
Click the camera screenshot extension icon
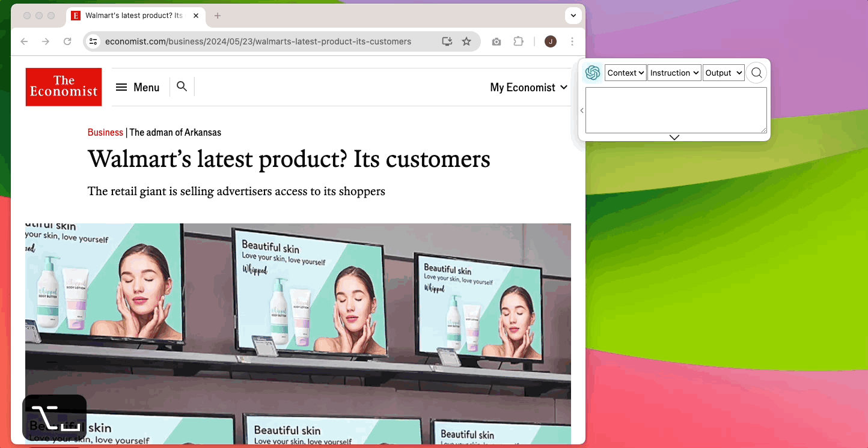pos(497,41)
